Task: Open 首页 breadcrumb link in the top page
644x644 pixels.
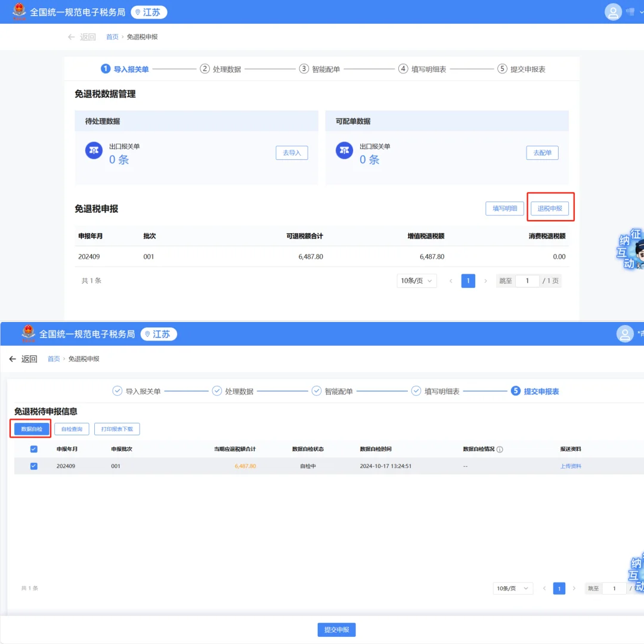Action: 112,37
